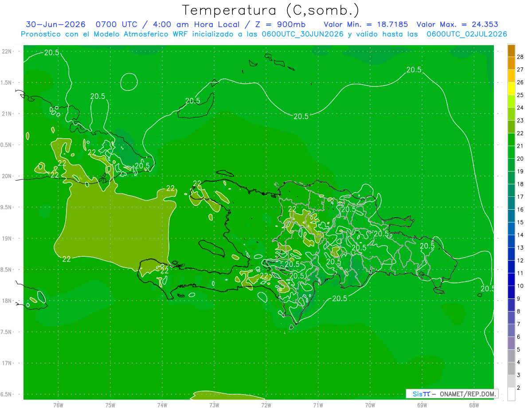The height and width of the screenshot is (411, 532).
Task: Click the light gray swatch between 2 and 3
Action: [x=511, y=381]
